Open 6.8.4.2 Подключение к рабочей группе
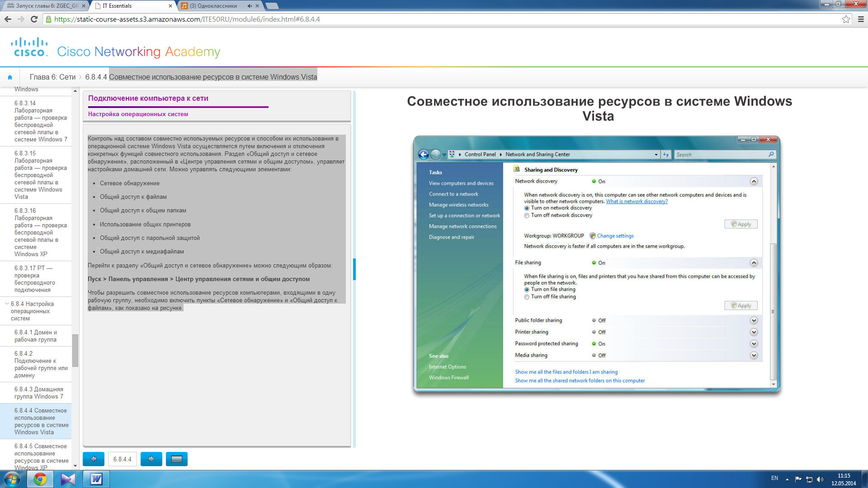 point(36,364)
